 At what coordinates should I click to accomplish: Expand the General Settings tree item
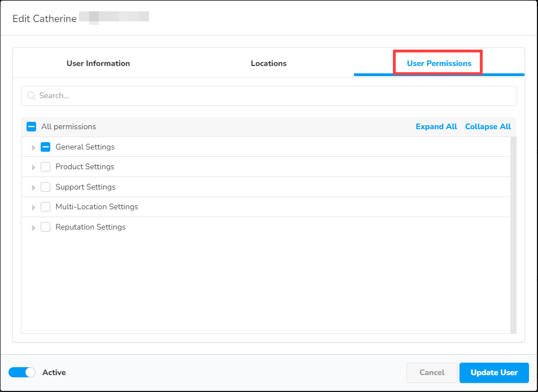pos(33,147)
